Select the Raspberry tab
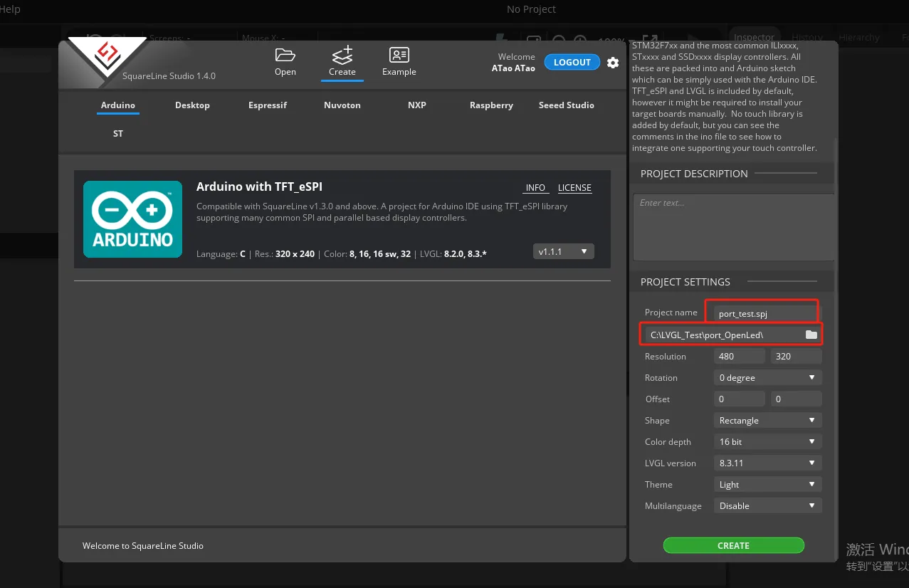 (491, 105)
